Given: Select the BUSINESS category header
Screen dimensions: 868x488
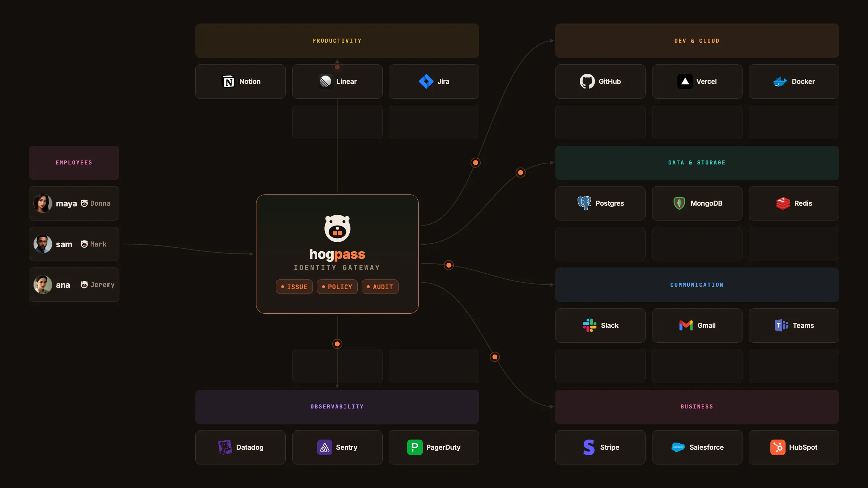Looking at the screenshot, I should [697, 407].
